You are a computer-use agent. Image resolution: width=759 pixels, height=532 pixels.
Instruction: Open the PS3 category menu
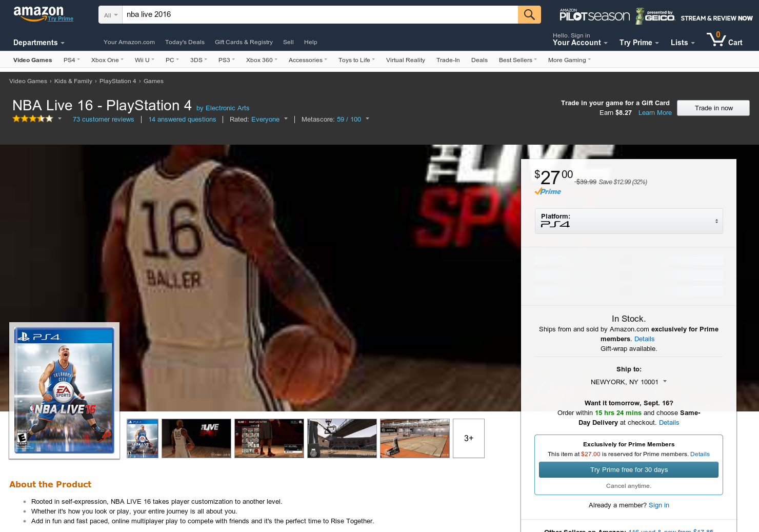tap(226, 60)
